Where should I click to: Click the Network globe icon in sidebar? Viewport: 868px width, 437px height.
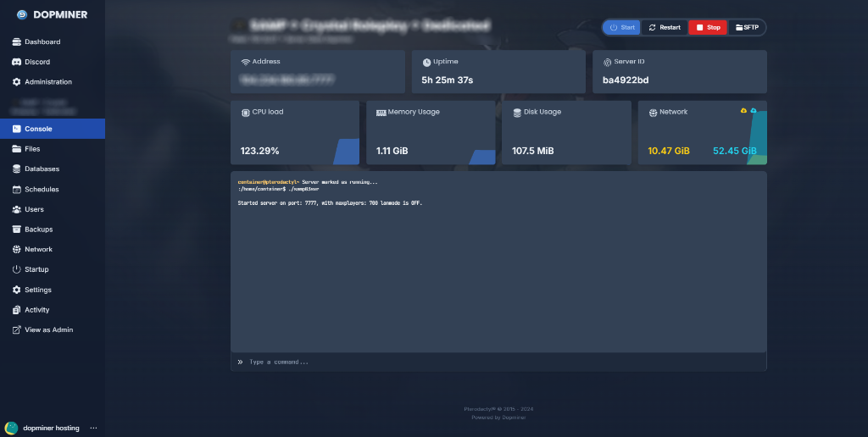click(x=17, y=250)
